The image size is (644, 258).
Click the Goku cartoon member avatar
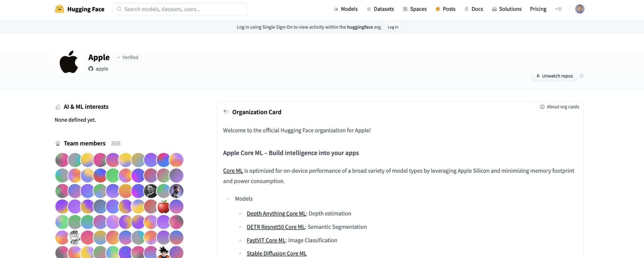163,253
